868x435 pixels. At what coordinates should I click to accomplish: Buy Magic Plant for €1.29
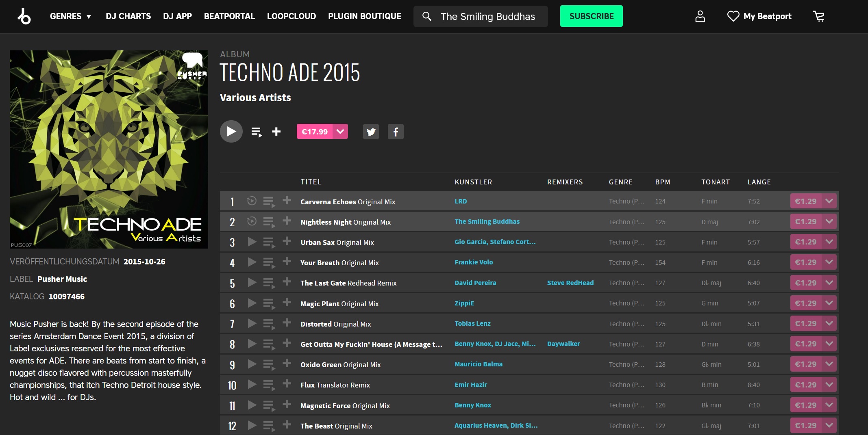(806, 303)
